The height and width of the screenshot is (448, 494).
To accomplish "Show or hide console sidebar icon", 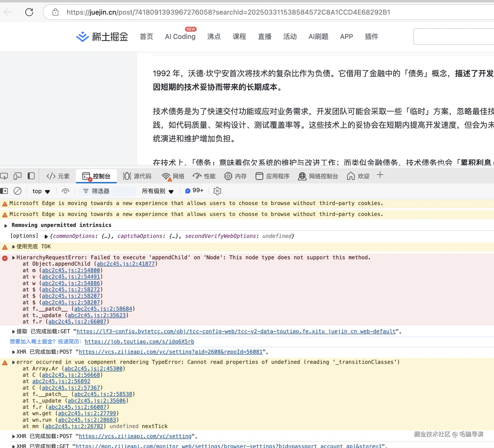I will (4, 191).
